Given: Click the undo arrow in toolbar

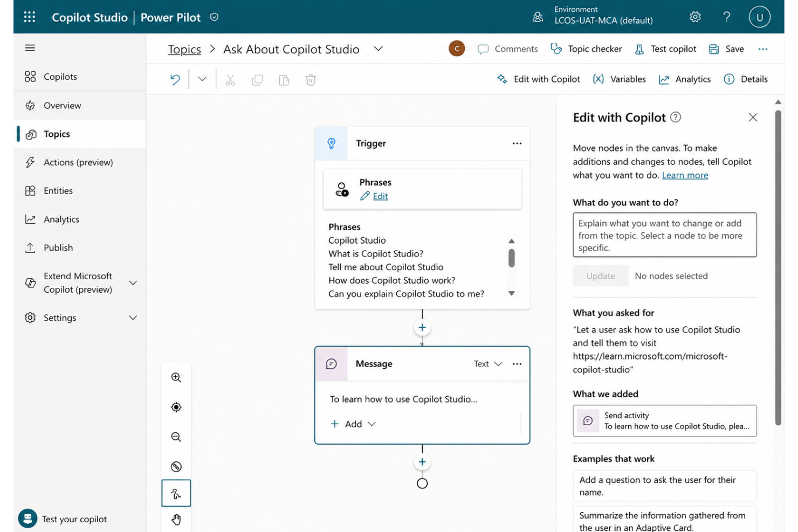Looking at the screenshot, I should click(175, 80).
